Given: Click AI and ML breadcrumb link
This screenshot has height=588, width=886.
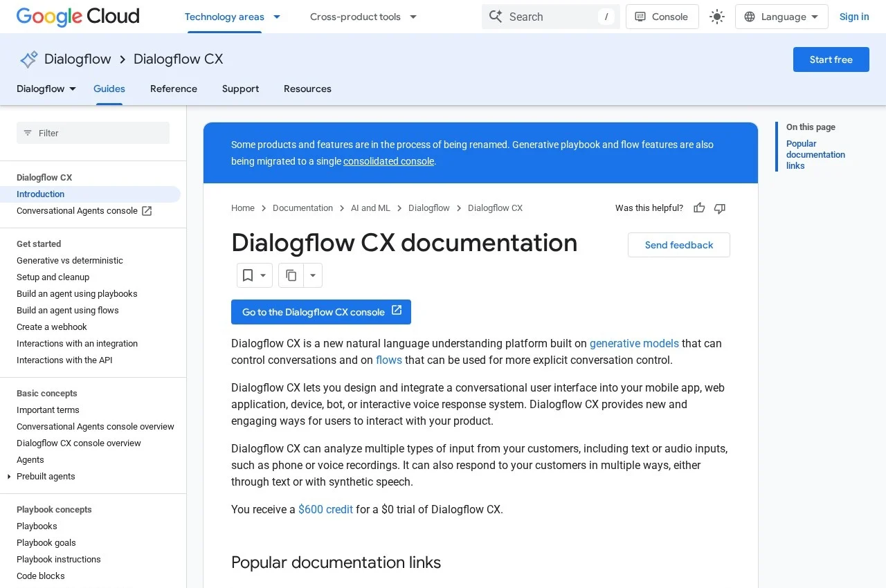Looking at the screenshot, I should point(370,208).
